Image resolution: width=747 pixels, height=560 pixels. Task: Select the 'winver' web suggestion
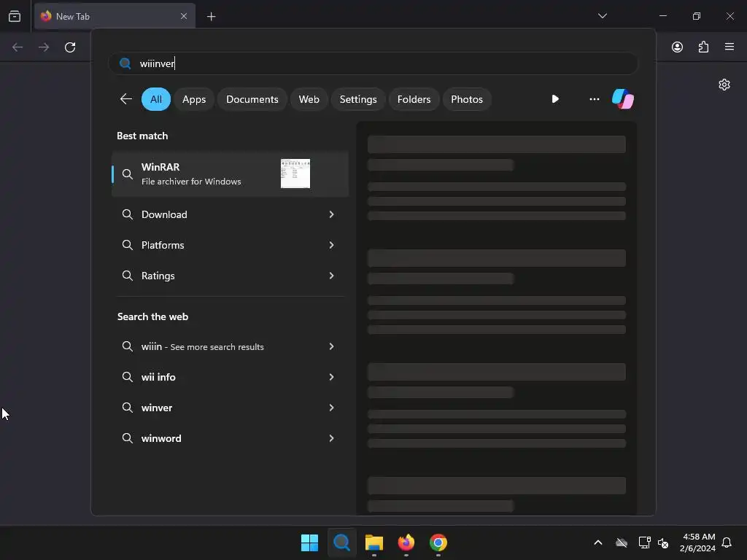230,408
